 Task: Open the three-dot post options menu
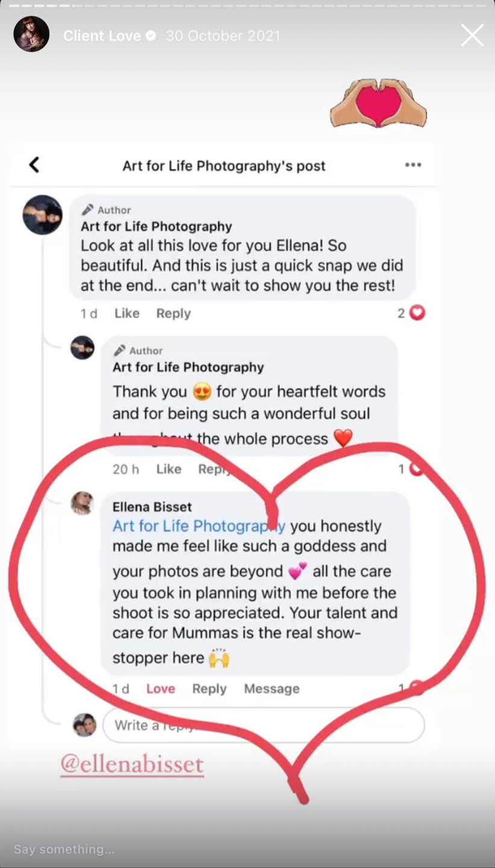[413, 165]
